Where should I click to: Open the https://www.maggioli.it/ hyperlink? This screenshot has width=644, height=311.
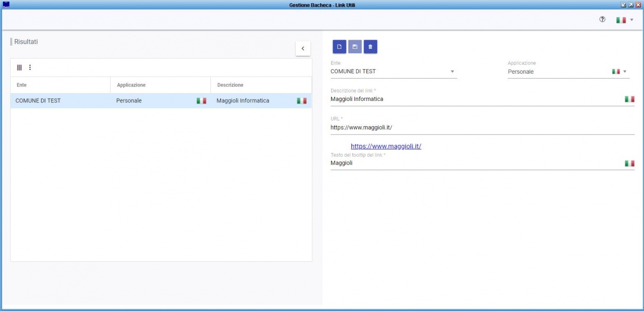[x=386, y=147]
